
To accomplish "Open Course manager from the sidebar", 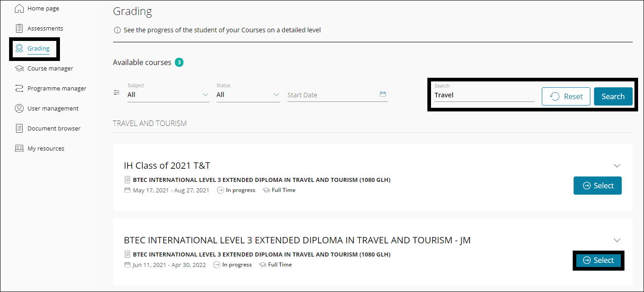I will click(50, 69).
